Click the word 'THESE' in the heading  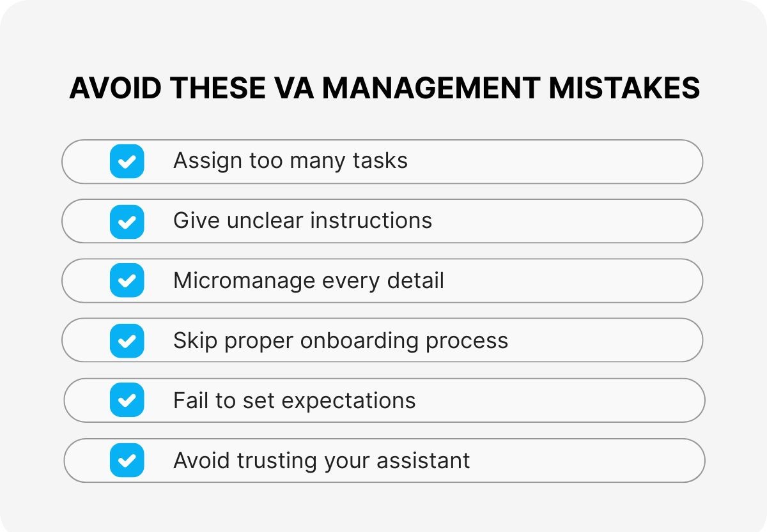pos(215,89)
